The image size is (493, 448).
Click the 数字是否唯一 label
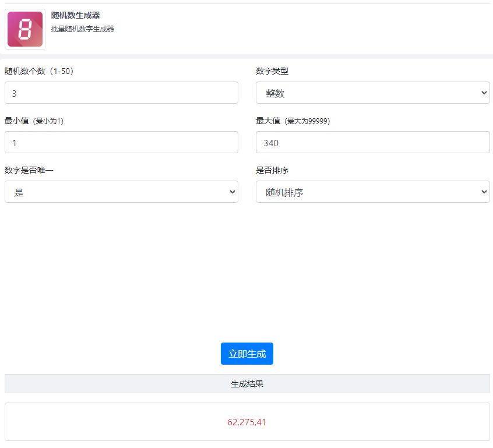[x=29, y=170]
